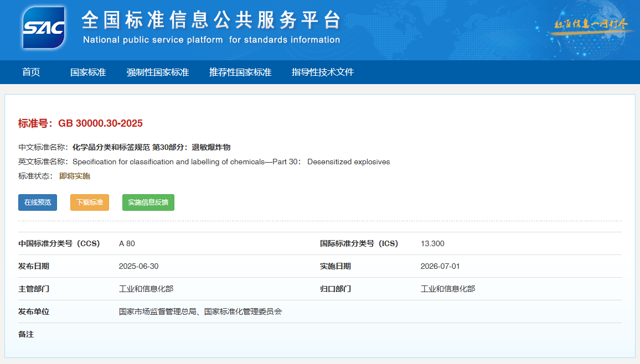The height and width of the screenshot is (364, 640).
Task: Click the SAC logo icon
Action: pyautogui.click(x=43, y=28)
